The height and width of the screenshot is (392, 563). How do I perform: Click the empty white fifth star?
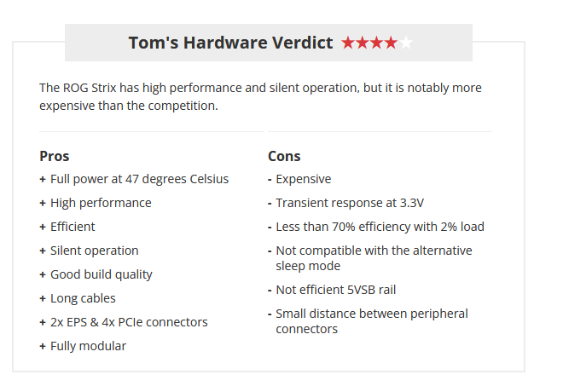coord(406,43)
